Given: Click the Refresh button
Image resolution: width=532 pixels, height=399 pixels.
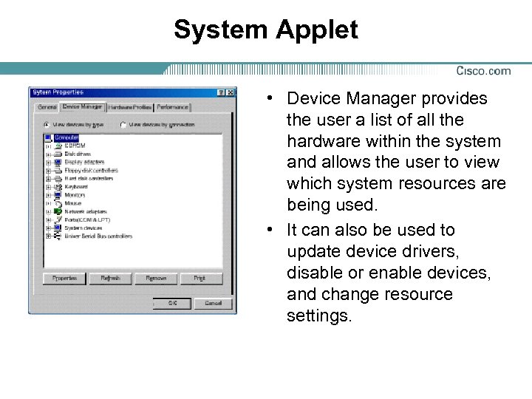Looking at the screenshot, I should [x=110, y=279].
